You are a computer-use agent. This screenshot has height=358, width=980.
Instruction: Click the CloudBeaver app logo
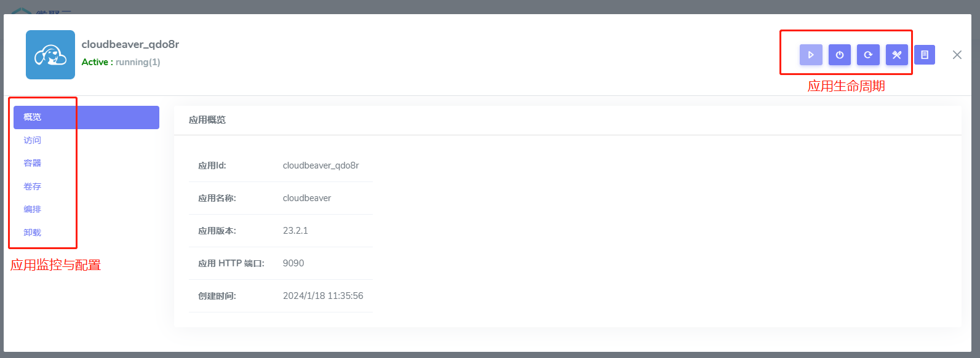click(50, 55)
